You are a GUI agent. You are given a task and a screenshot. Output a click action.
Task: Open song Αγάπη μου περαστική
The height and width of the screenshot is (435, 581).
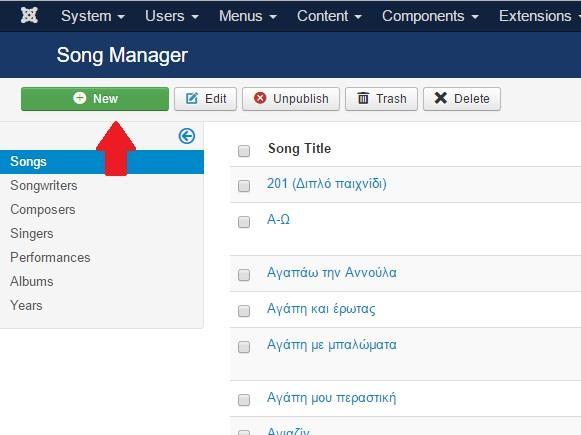331,398
